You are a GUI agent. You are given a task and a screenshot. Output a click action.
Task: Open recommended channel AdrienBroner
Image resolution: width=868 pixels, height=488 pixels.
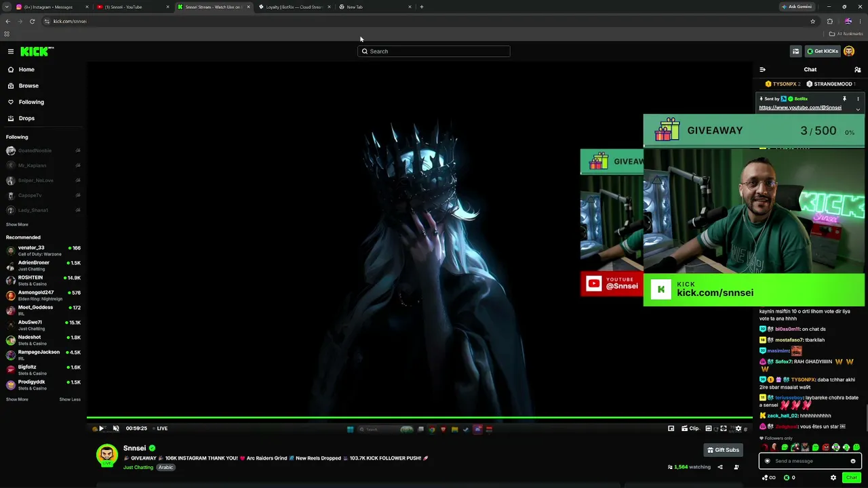pyautogui.click(x=43, y=266)
